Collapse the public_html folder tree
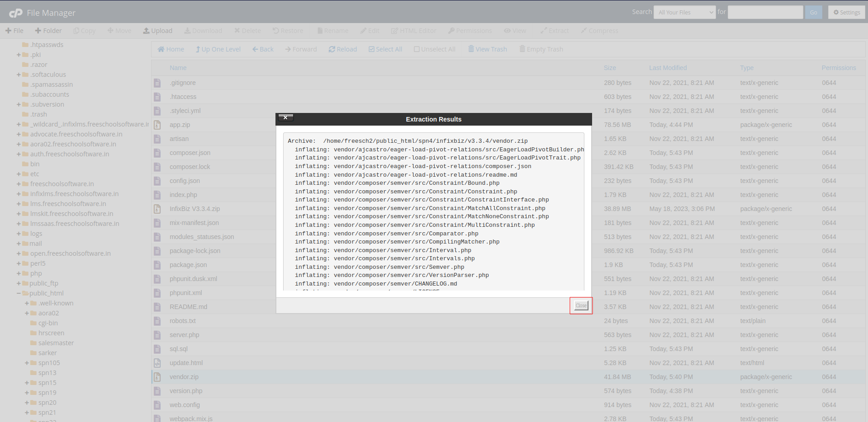Image resolution: width=868 pixels, height=422 pixels. click(19, 293)
